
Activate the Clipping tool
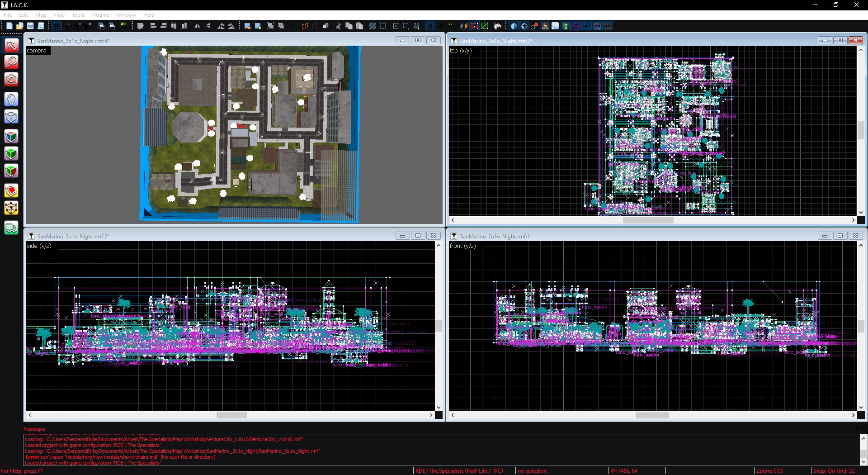pyautogui.click(x=11, y=190)
